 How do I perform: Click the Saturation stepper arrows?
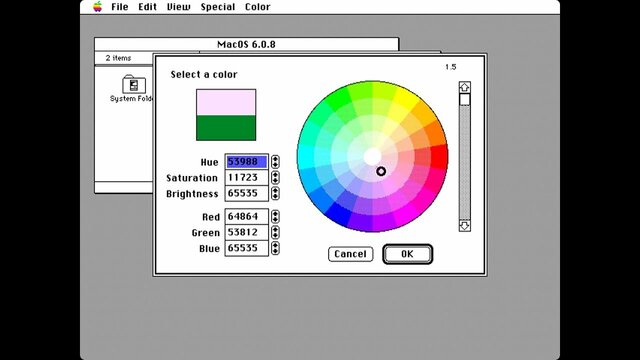[x=275, y=178]
